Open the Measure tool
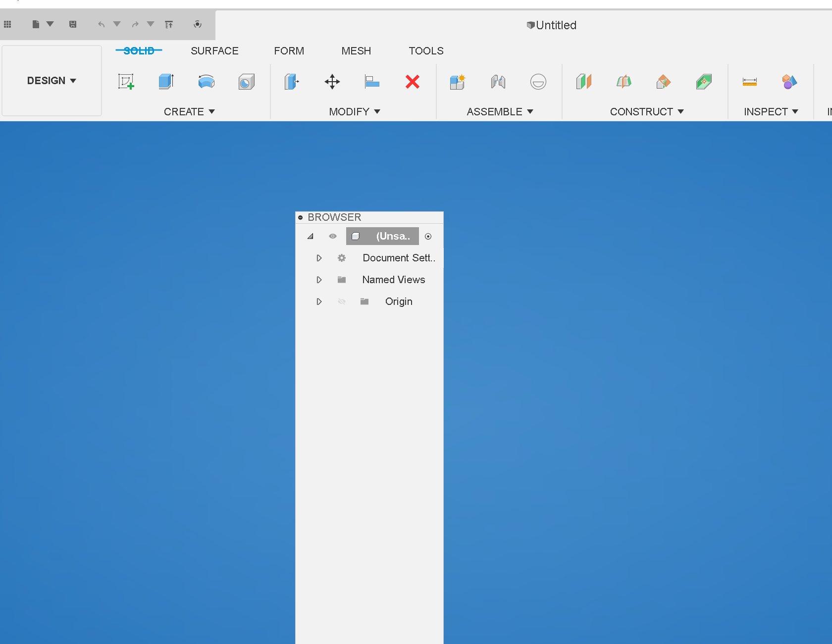 tap(749, 82)
